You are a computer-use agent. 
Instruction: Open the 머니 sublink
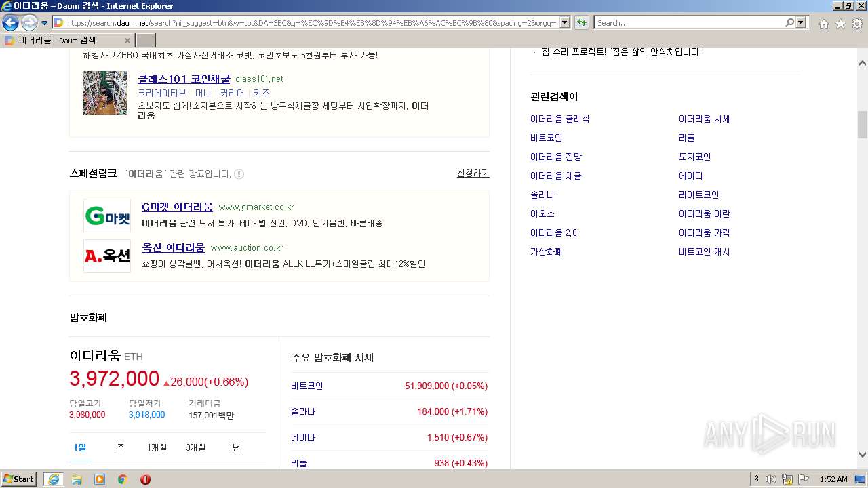[203, 93]
